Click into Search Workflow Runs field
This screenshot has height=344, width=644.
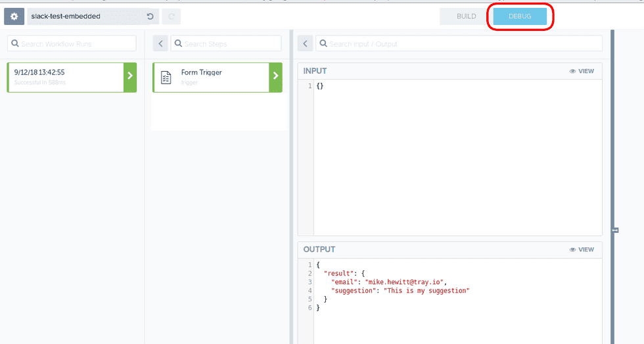click(x=77, y=43)
